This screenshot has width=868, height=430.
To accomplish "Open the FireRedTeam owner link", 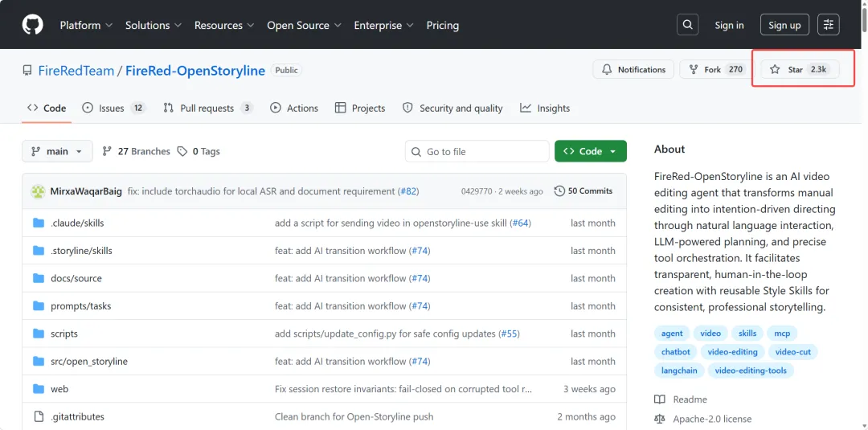I will pos(76,71).
